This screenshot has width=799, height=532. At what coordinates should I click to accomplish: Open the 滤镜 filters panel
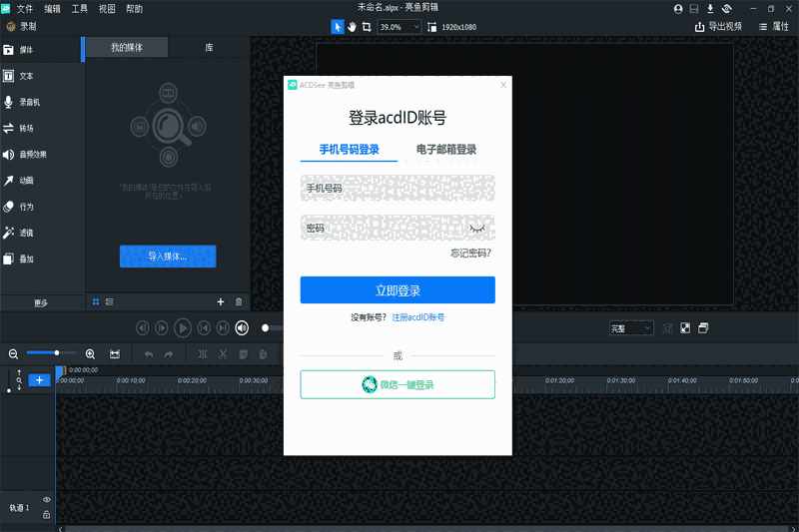(42, 233)
